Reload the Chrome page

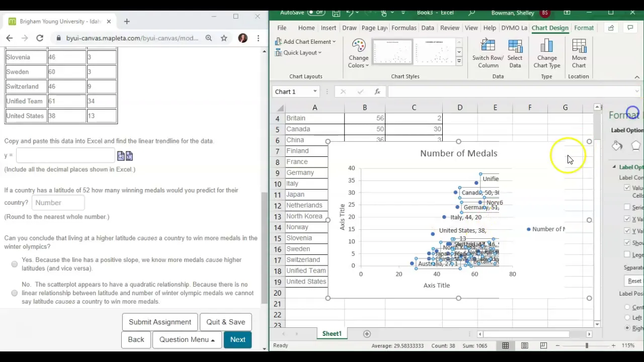(40, 38)
